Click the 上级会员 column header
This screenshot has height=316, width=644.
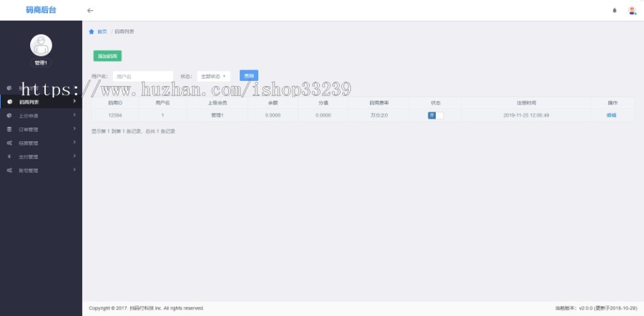tap(218, 103)
